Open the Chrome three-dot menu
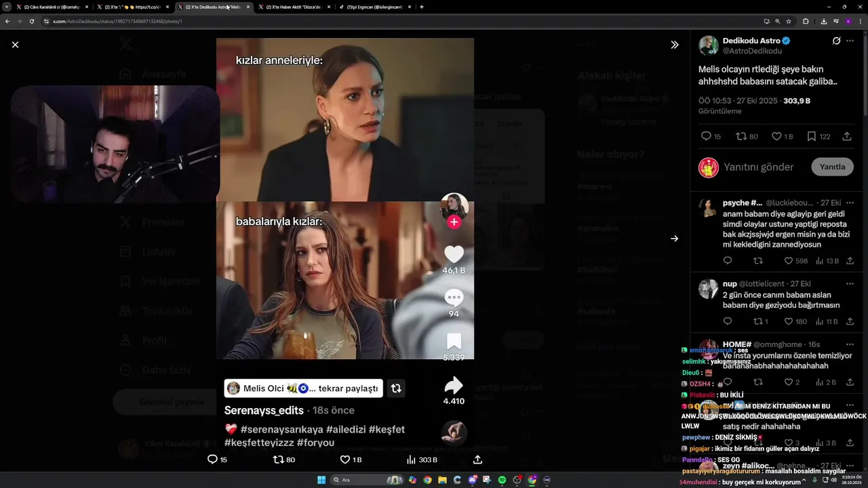868x488 pixels. [x=861, y=21]
